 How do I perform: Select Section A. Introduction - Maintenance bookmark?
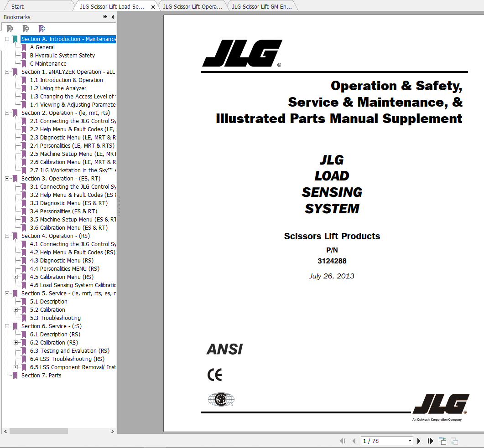68,39
